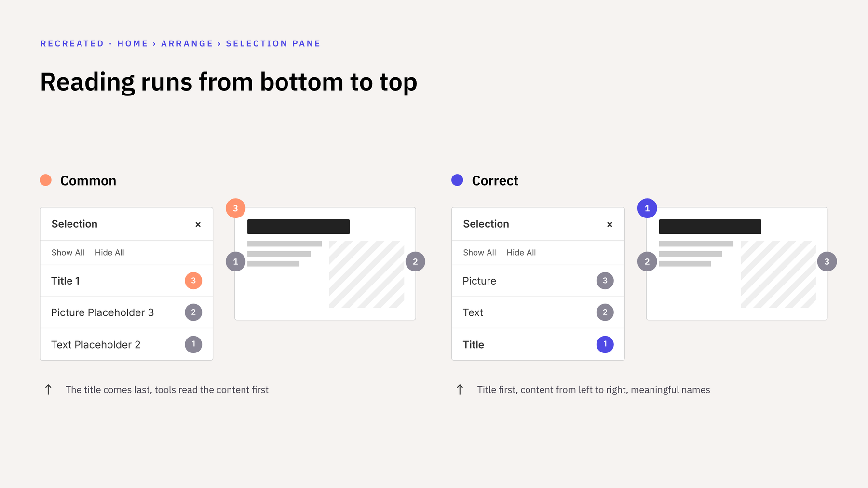
Task: Click the orange Common color dot
Action: pos(46,180)
